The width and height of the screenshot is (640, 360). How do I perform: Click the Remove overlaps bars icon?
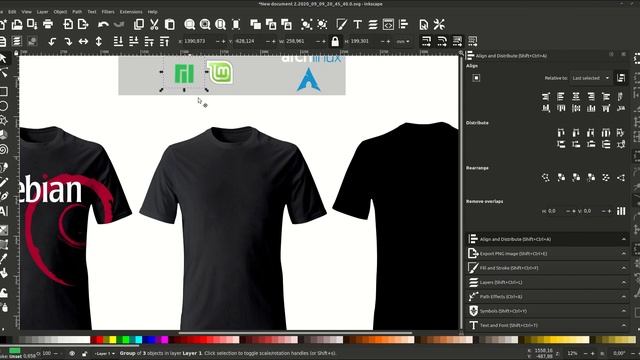point(621,211)
